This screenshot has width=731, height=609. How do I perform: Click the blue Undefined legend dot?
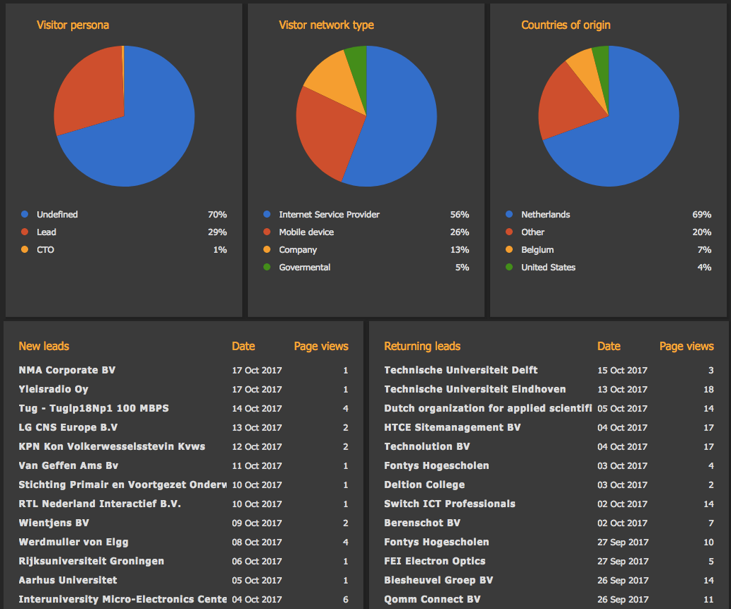25,215
